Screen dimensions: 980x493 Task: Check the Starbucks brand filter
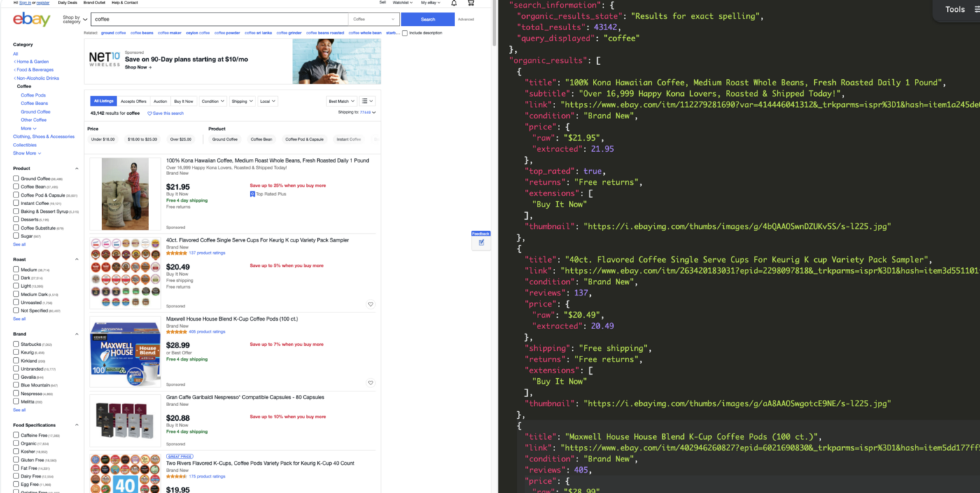[16, 345]
